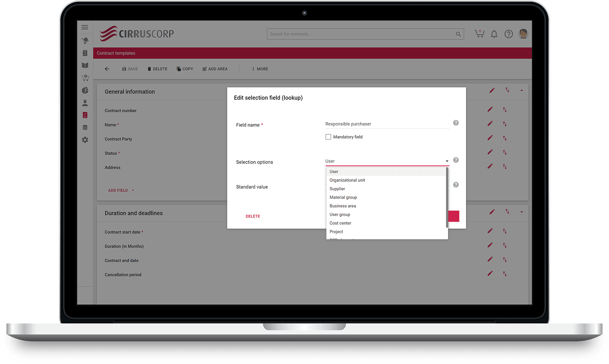Click pencil edit icon for Contract number
Viewport: 609px width, 364px height.
(x=490, y=110)
